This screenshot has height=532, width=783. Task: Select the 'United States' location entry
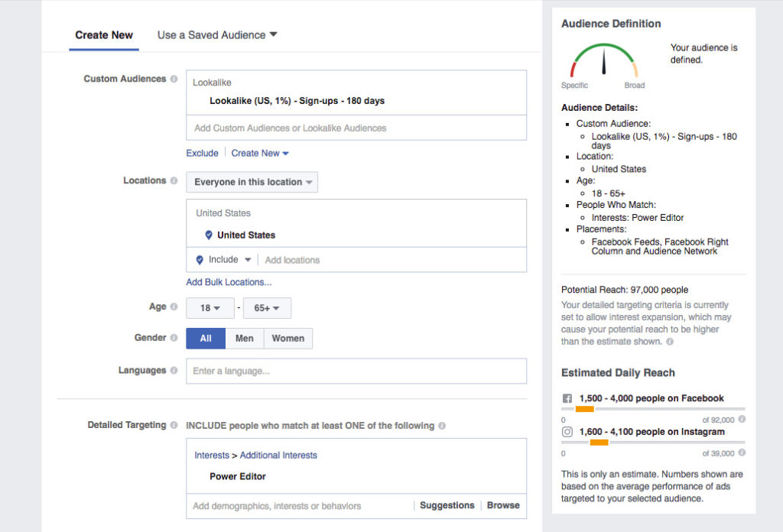[246, 235]
